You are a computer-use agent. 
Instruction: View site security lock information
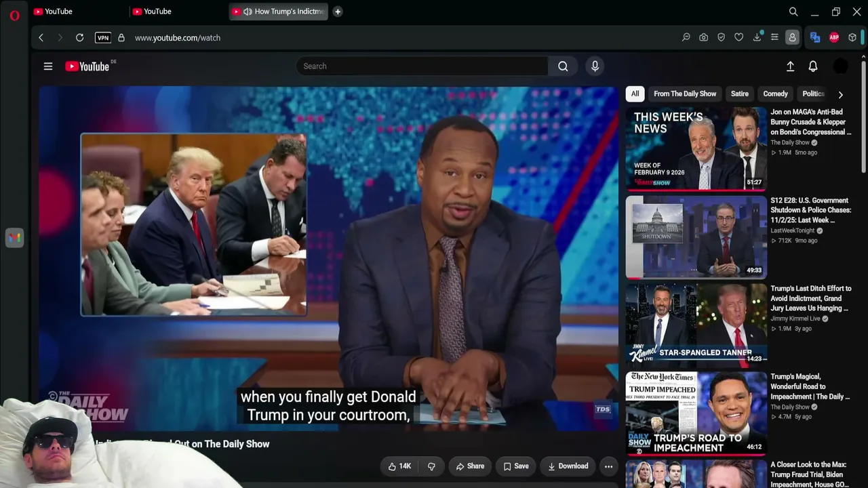tap(121, 38)
